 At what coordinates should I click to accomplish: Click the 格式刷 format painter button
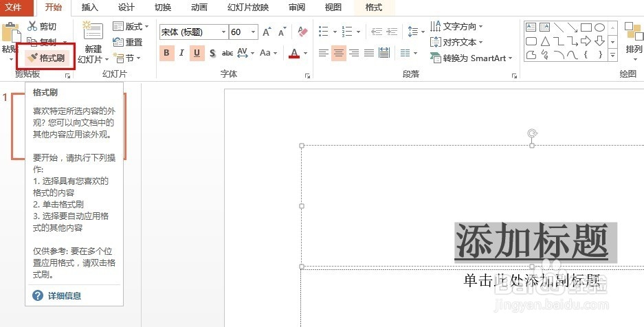(x=46, y=58)
